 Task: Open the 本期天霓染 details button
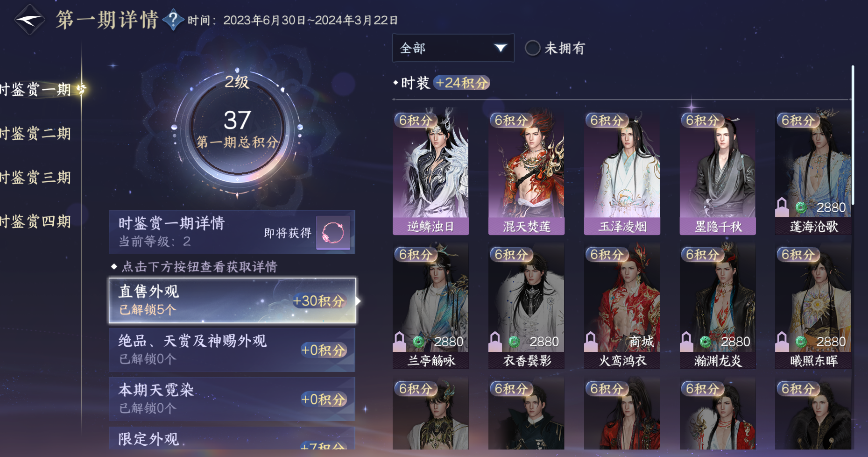pos(232,399)
